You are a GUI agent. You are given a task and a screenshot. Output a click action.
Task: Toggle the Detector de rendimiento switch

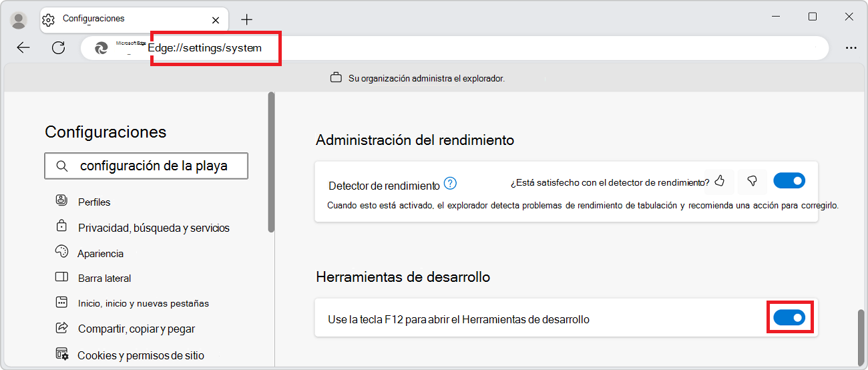(x=789, y=181)
